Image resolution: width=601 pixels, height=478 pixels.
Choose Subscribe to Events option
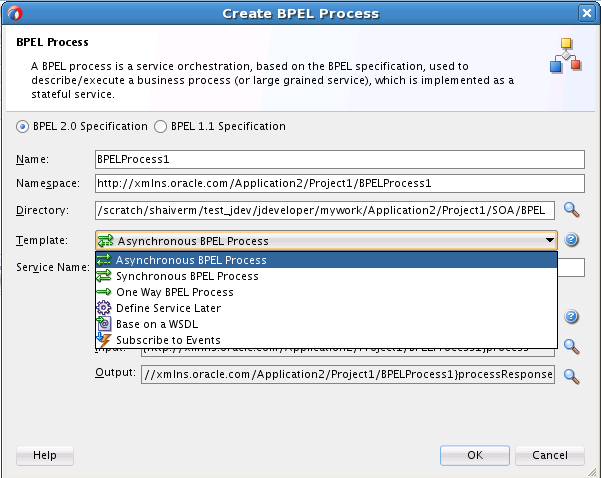tap(326, 340)
